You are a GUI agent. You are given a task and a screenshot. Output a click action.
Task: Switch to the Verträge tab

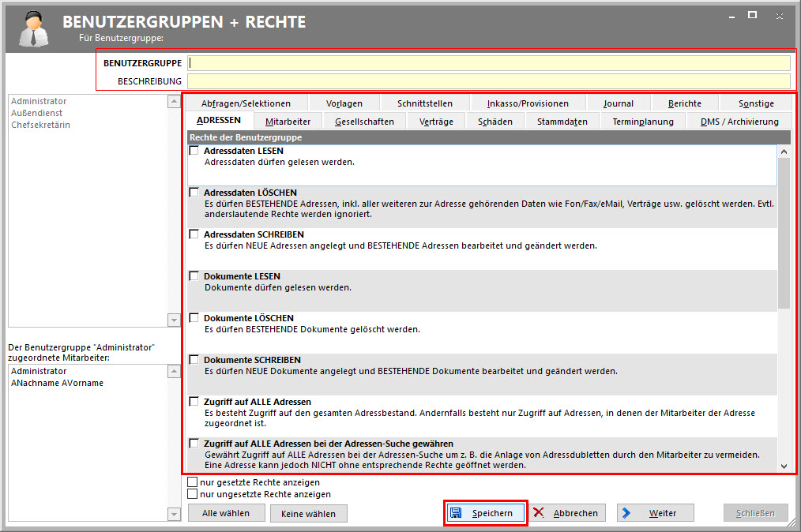pos(436,122)
